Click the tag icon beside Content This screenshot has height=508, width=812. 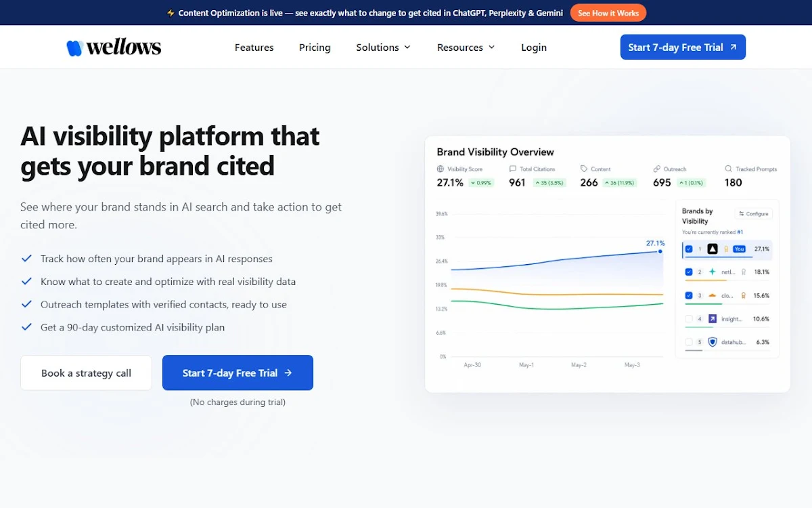click(584, 169)
